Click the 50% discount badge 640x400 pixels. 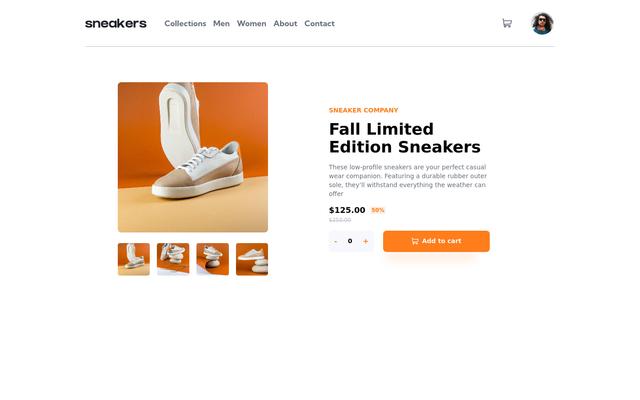click(x=378, y=210)
